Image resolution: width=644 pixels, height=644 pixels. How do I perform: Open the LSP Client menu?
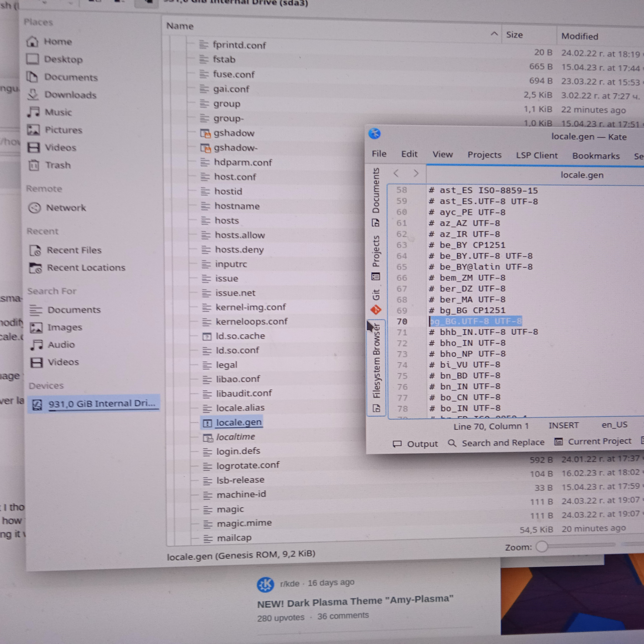pyautogui.click(x=536, y=155)
